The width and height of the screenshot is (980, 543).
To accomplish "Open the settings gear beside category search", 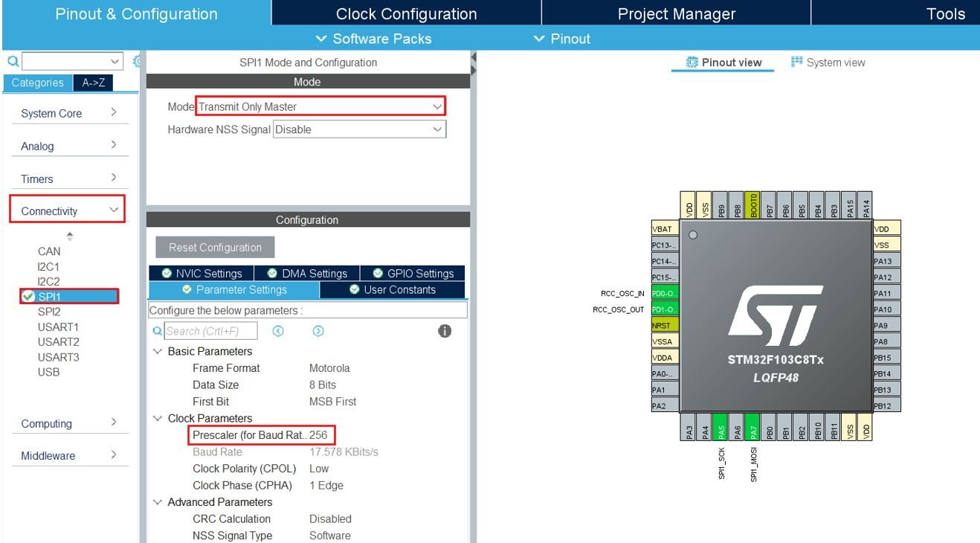I will (136, 61).
